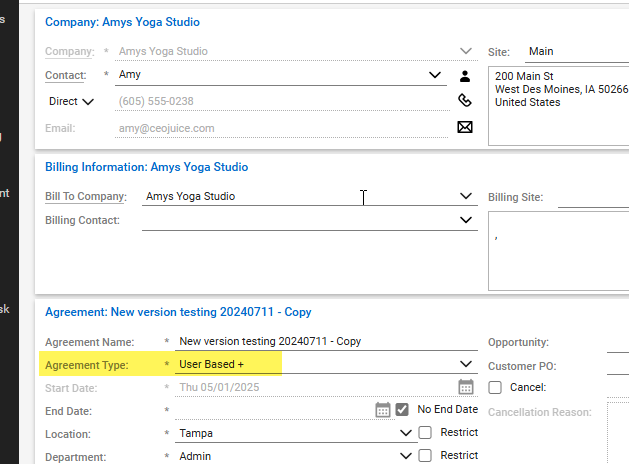Click the phone call icon

pyautogui.click(x=464, y=101)
